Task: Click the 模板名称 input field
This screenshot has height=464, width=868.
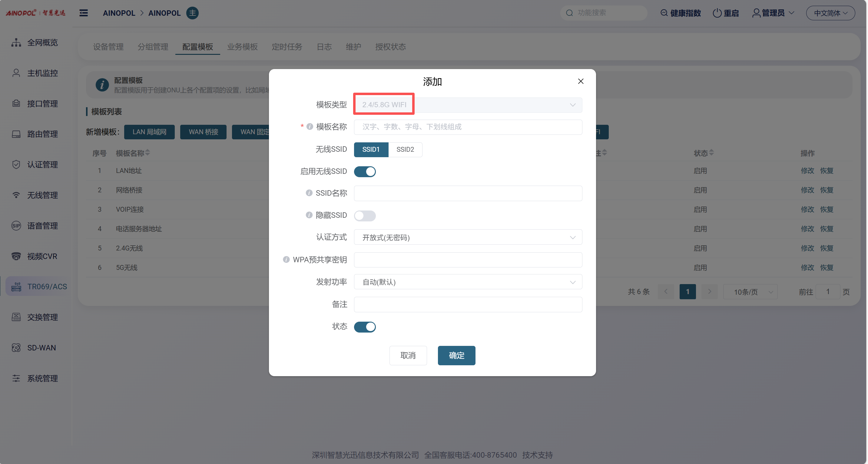Action: point(468,127)
